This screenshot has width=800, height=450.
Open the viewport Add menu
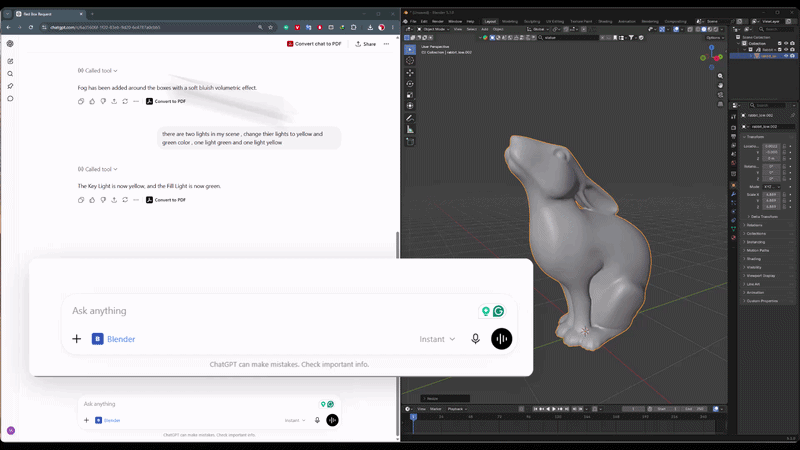coord(485,29)
